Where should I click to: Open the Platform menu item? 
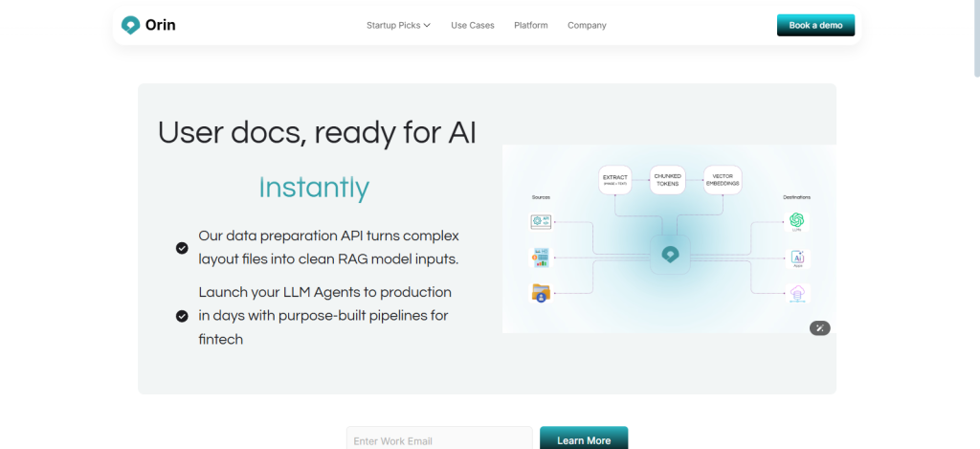tap(530, 26)
